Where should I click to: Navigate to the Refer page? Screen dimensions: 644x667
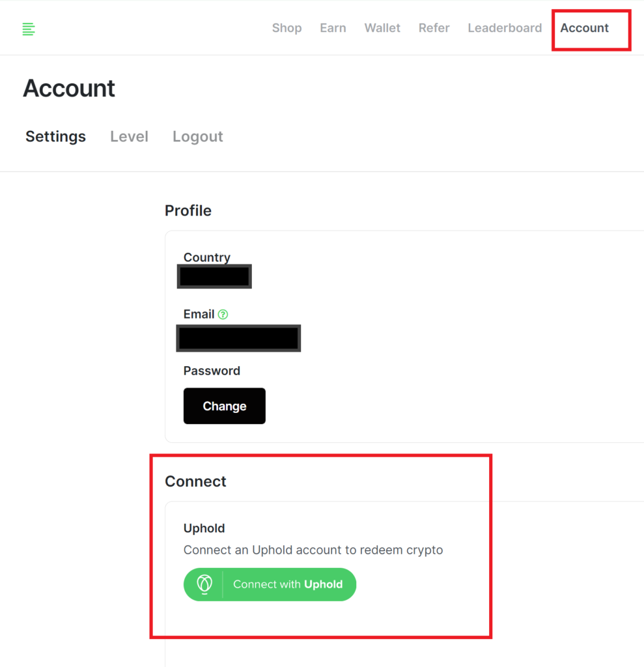tap(434, 28)
